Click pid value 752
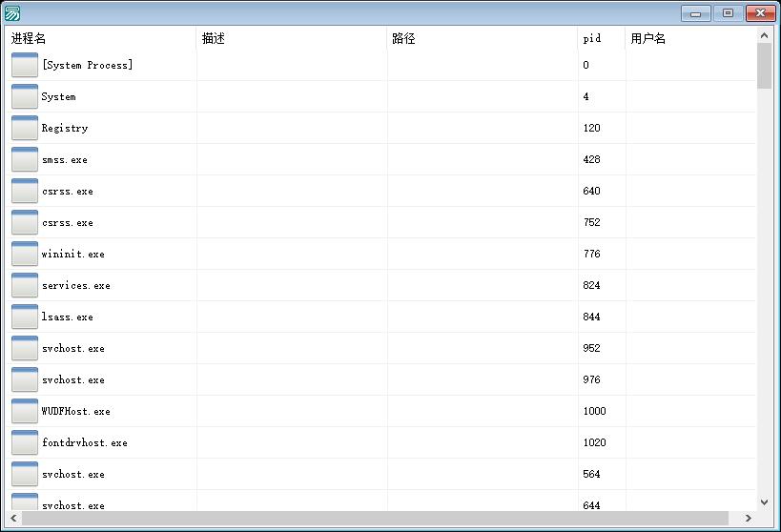 click(x=592, y=222)
